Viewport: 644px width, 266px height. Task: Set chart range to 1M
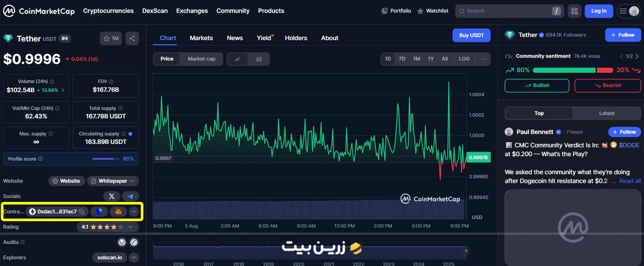(x=417, y=59)
